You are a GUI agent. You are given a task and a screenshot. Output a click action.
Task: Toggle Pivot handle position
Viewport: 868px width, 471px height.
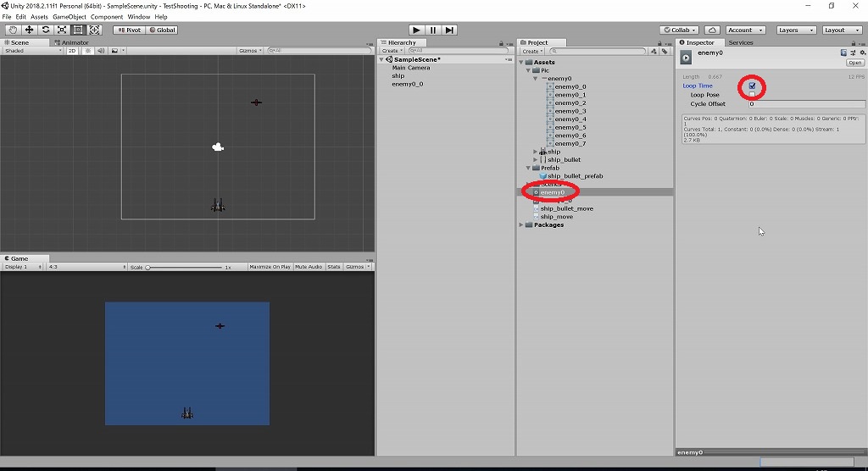point(129,30)
